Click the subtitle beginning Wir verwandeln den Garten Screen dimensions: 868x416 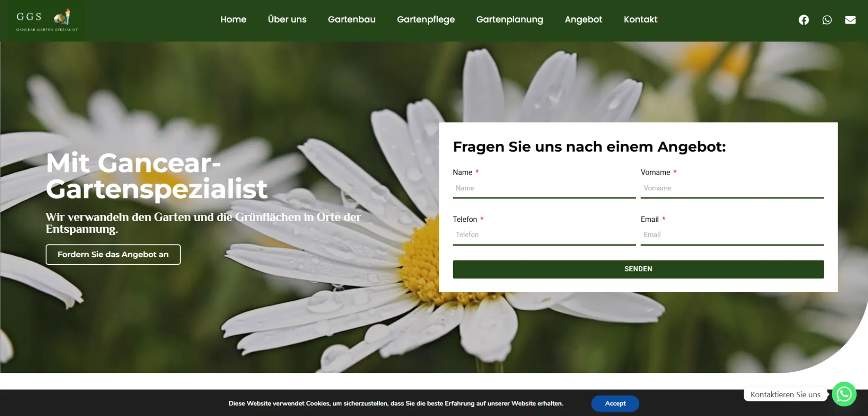(203, 223)
